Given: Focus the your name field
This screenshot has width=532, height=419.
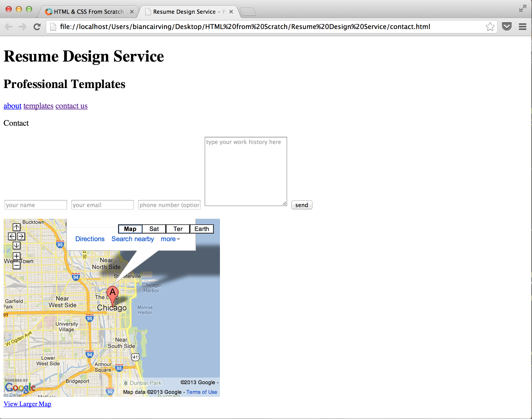Looking at the screenshot, I should pyautogui.click(x=36, y=205).
